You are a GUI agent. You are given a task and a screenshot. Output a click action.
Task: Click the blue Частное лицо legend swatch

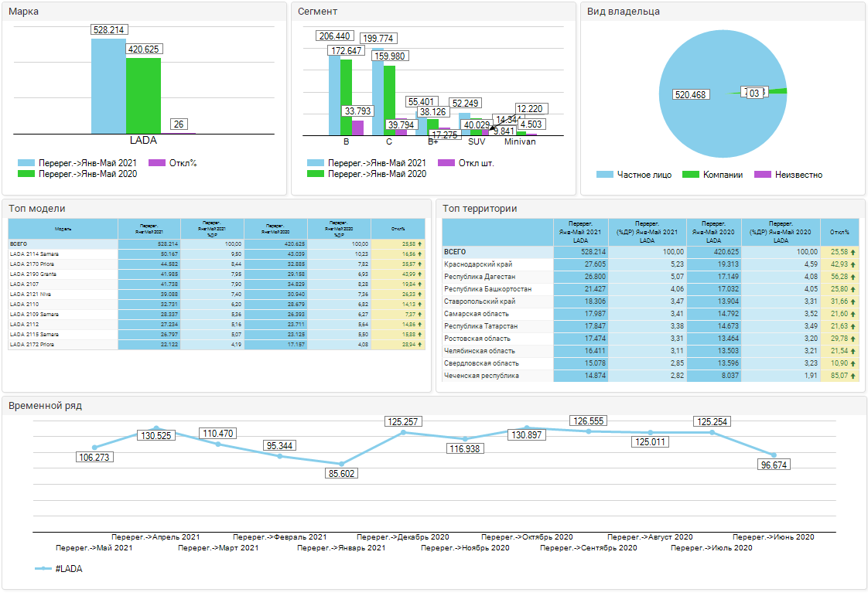[x=605, y=175]
